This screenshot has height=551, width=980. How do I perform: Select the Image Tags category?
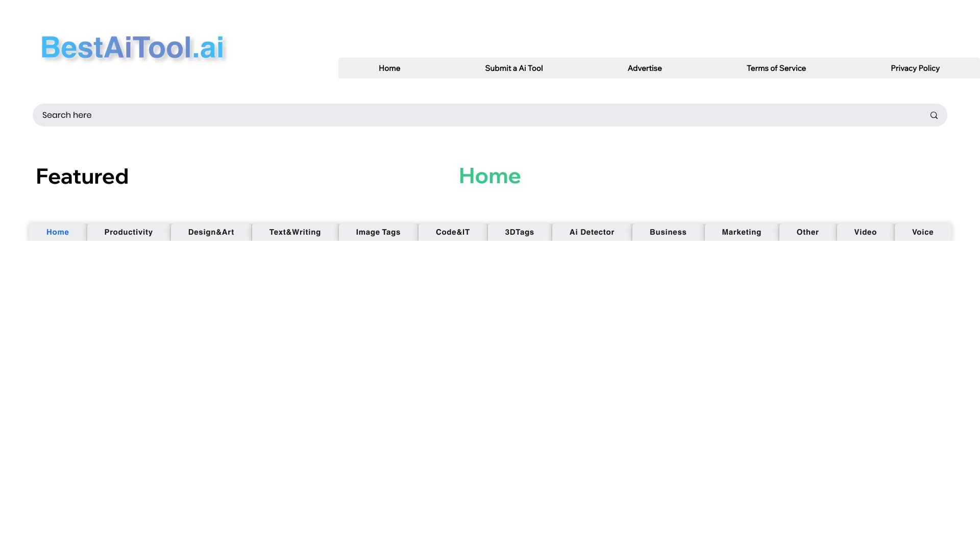tap(378, 232)
